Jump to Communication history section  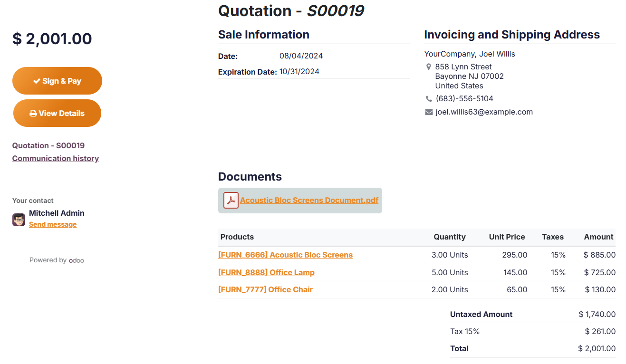pos(56,158)
